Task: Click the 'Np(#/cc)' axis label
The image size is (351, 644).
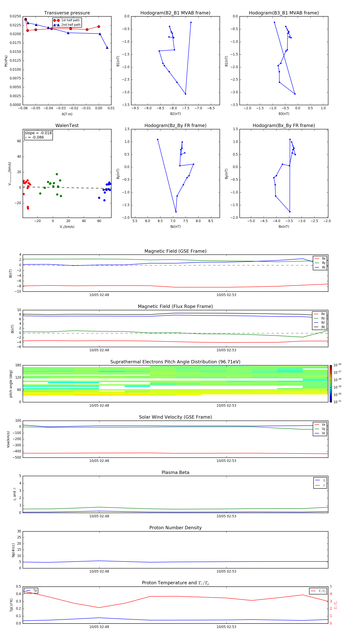Action: (x=13, y=550)
